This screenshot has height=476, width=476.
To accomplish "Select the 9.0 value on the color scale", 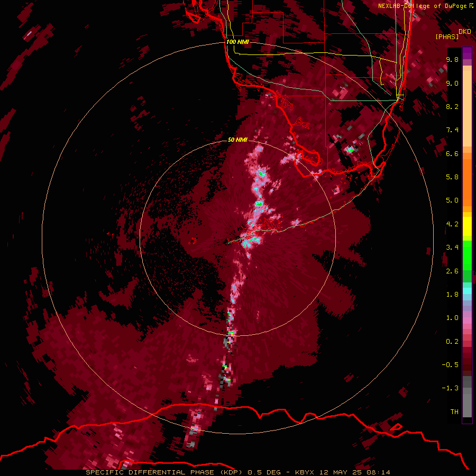I will 452,83.
